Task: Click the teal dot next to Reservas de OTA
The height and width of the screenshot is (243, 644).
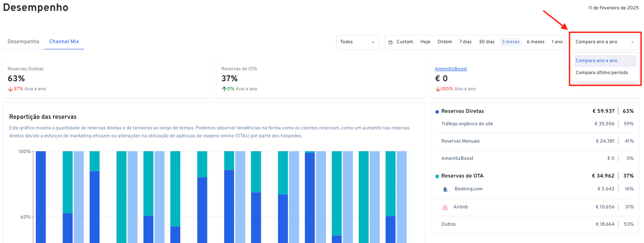Action: (x=437, y=176)
